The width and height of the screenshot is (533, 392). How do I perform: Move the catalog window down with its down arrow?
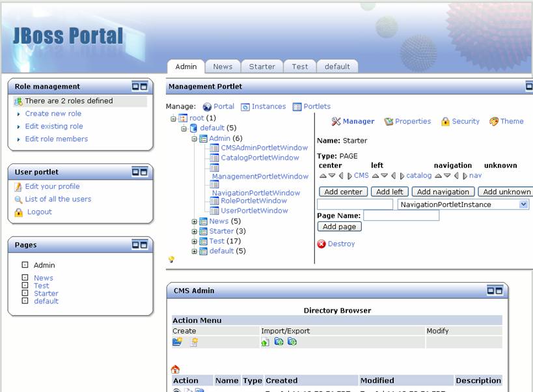pyautogui.click(x=384, y=176)
